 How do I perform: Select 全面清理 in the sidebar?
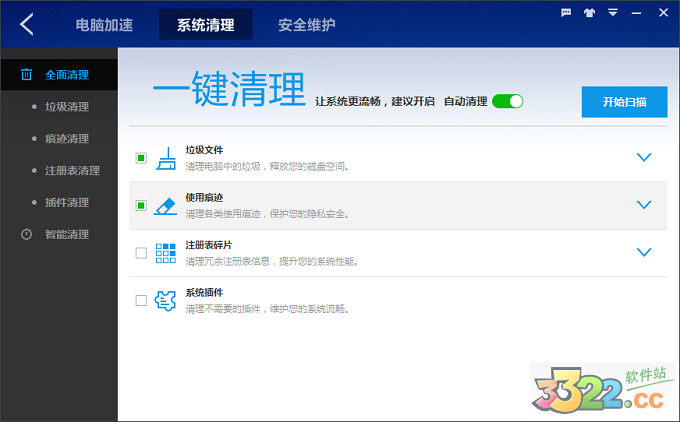click(59, 75)
